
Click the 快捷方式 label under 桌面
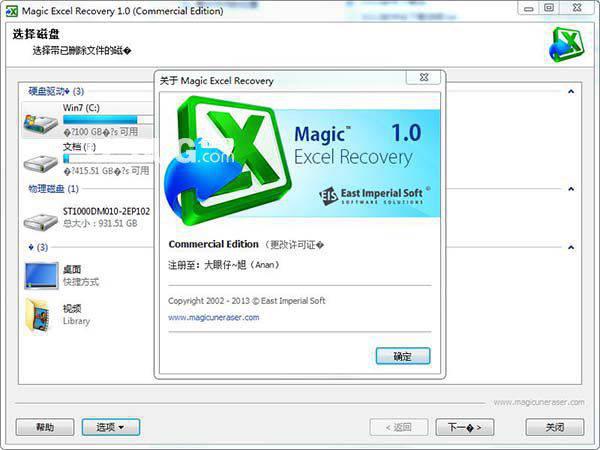tap(81, 282)
